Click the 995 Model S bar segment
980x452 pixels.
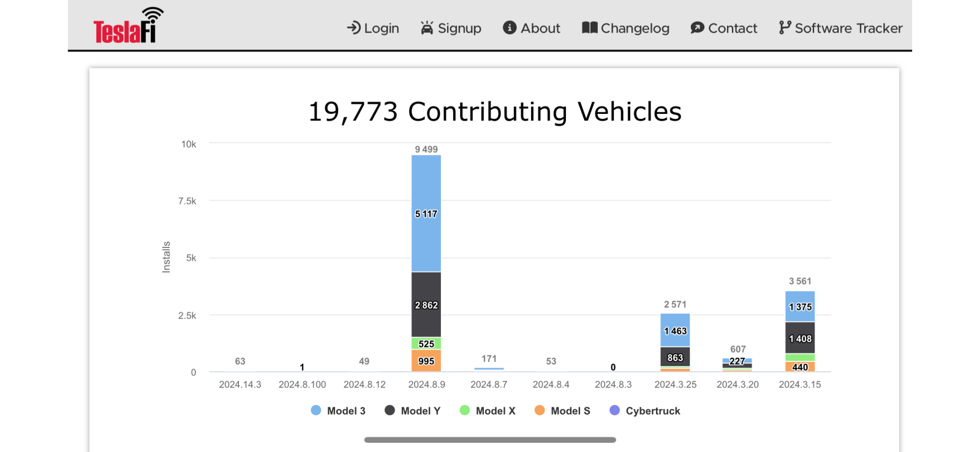pyautogui.click(x=426, y=361)
